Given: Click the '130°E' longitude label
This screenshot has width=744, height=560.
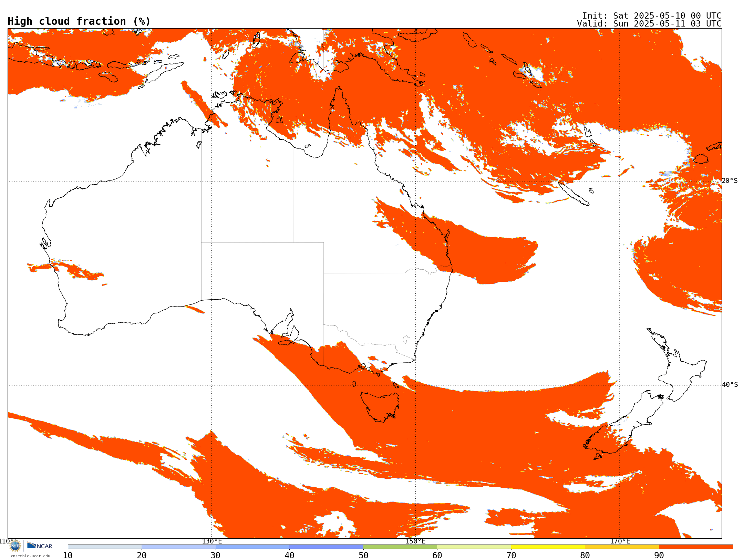Looking at the screenshot, I should (212, 541).
